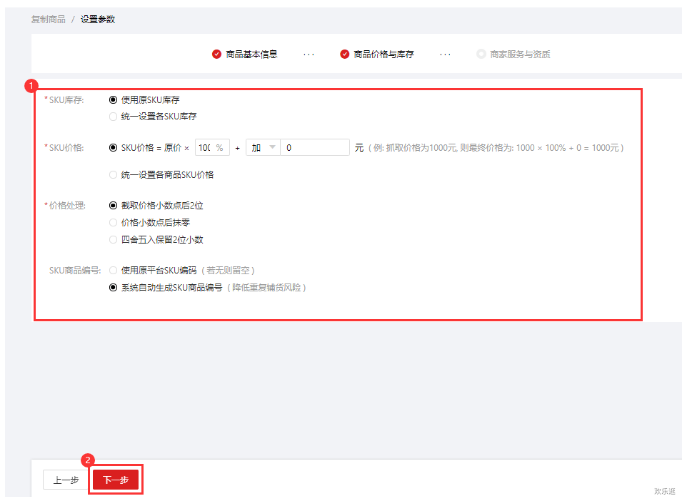The image size is (688, 497).
Task: Click the SKU商品编号 field label
Action: click(75, 270)
